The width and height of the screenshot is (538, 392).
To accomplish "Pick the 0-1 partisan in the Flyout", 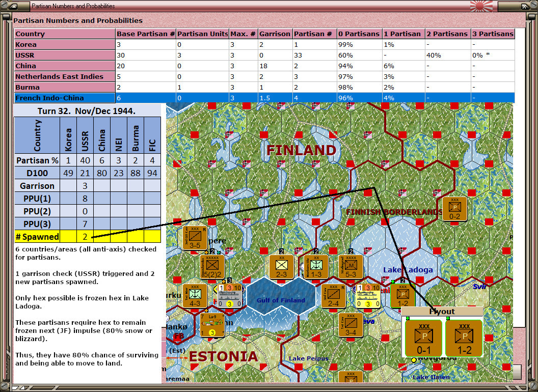I will (x=424, y=338).
